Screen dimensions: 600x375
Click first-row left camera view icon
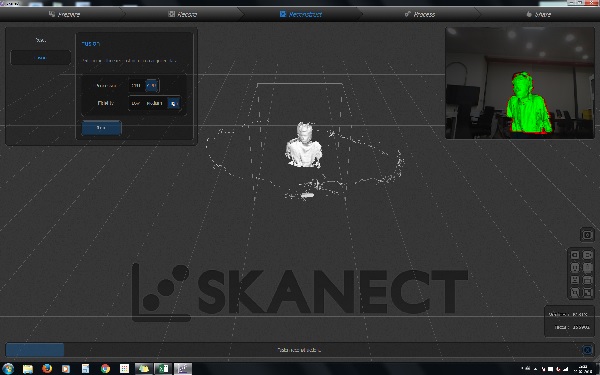click(575, 255)
